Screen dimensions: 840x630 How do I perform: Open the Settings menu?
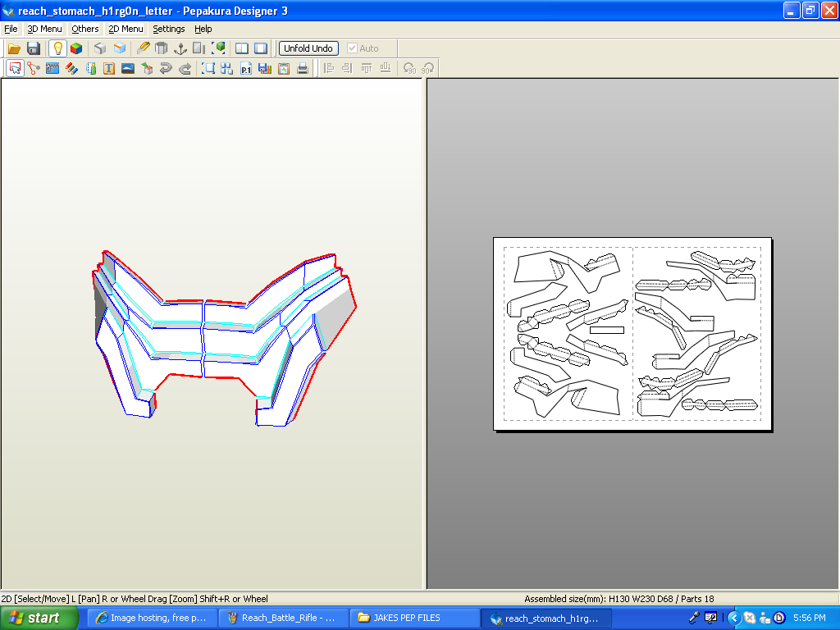(x=169, y=29)
